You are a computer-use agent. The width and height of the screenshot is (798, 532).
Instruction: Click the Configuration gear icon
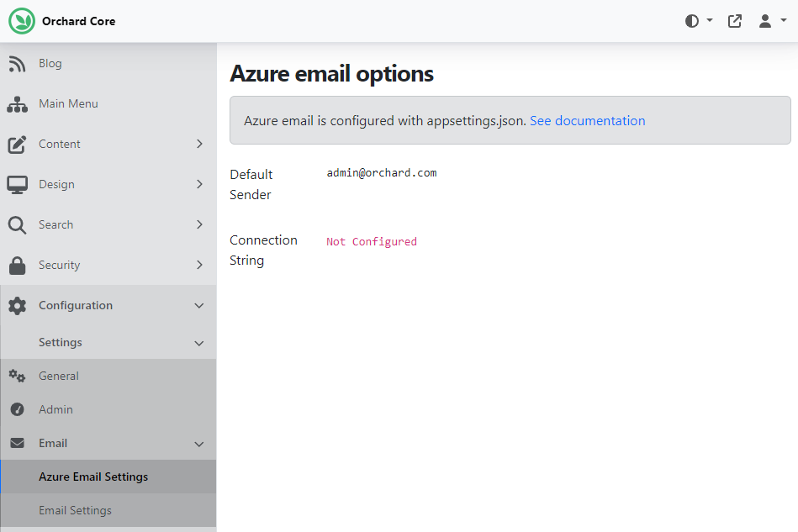pos(17,306)
